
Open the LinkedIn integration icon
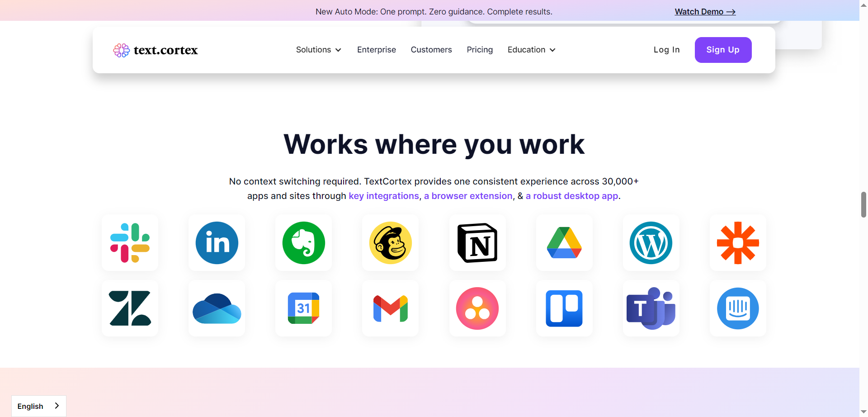pyautogui.click(x=217, y=243)
